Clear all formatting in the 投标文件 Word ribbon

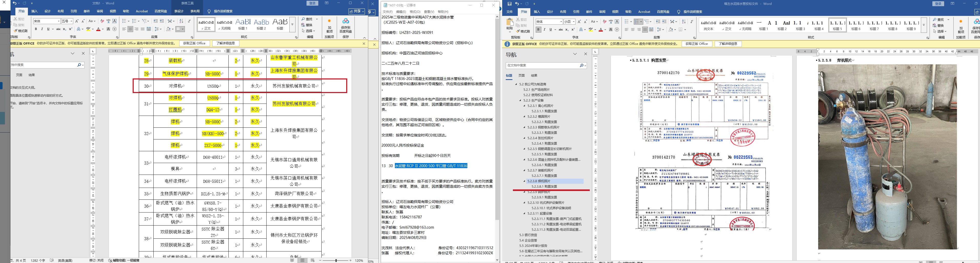click(605, 22)
